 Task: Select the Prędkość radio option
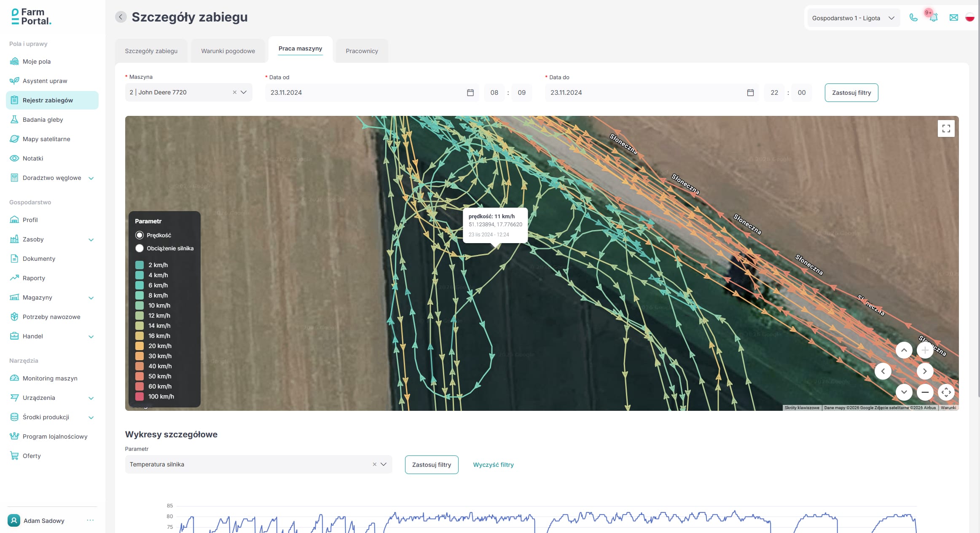pyautogui.click(x=140, y=235)
